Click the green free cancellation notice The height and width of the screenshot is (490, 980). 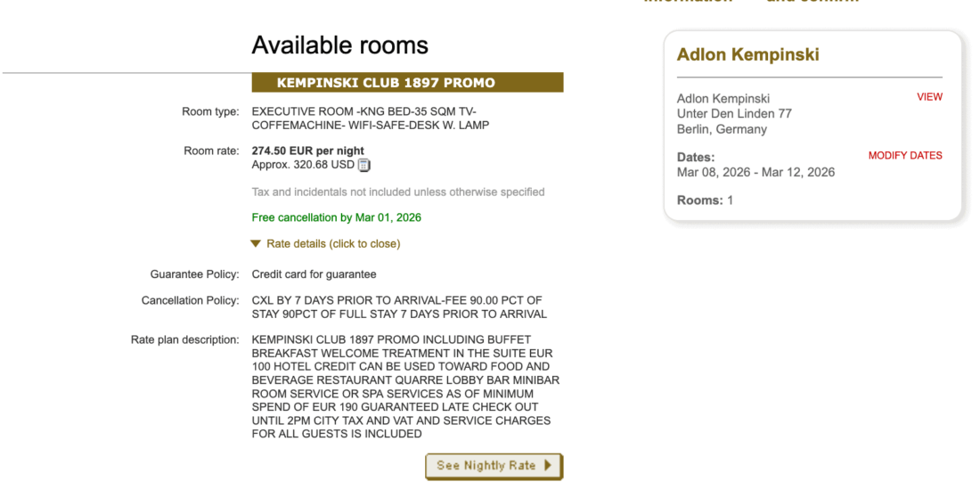point(336,217)
